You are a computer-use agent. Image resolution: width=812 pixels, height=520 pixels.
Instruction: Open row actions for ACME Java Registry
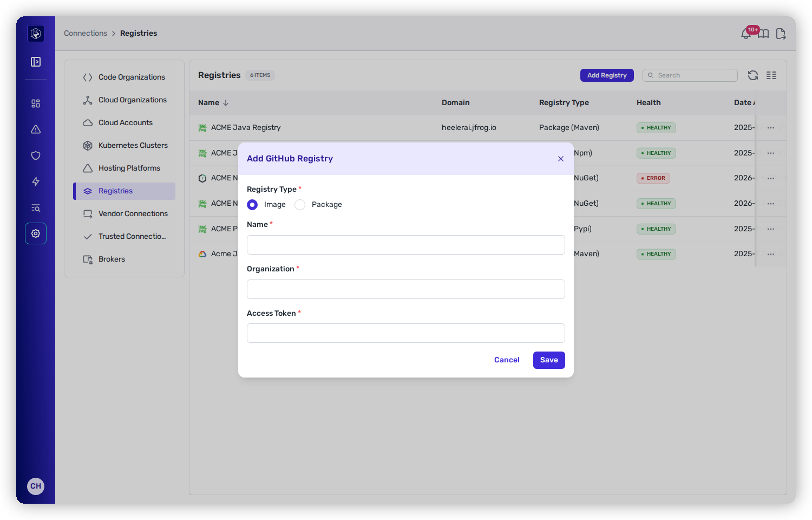pos(771,128)
